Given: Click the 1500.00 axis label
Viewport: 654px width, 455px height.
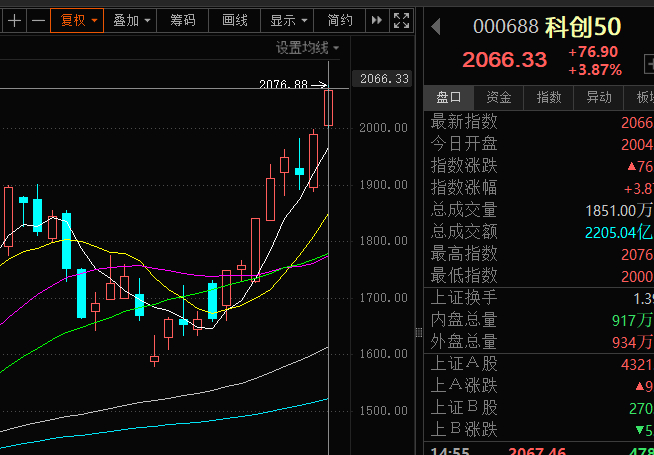Looking at the screenshot, I should tap(383, 411).
